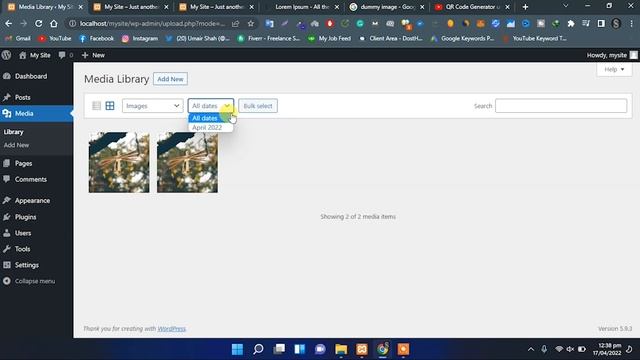Image resolution: width=640 pixels, height=360 pixels.
Task: Collapse the All dates dropdown box
Action: point(211,106)
